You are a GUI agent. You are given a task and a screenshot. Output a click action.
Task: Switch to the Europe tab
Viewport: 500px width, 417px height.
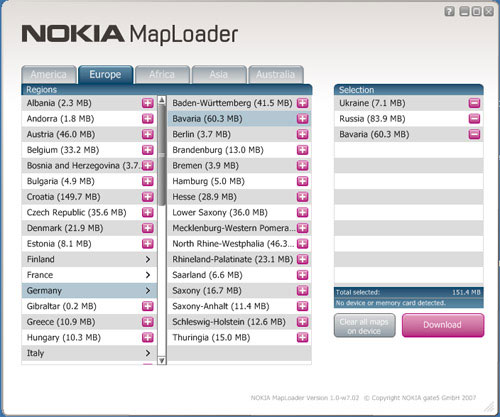[x=105, y=75]
